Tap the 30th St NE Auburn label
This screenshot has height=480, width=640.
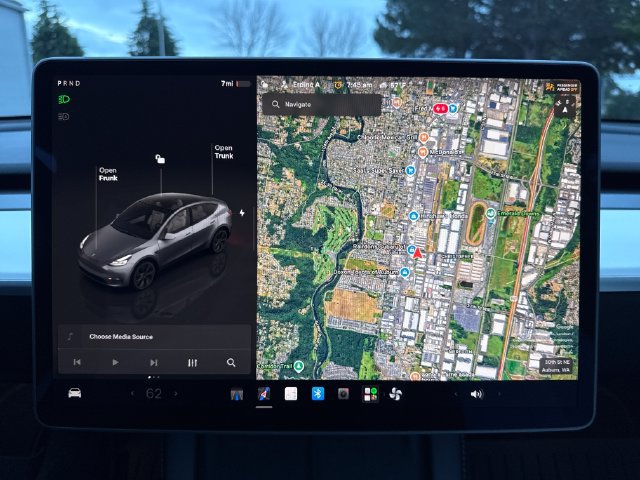pyautogui.click(x=556, y=366)
